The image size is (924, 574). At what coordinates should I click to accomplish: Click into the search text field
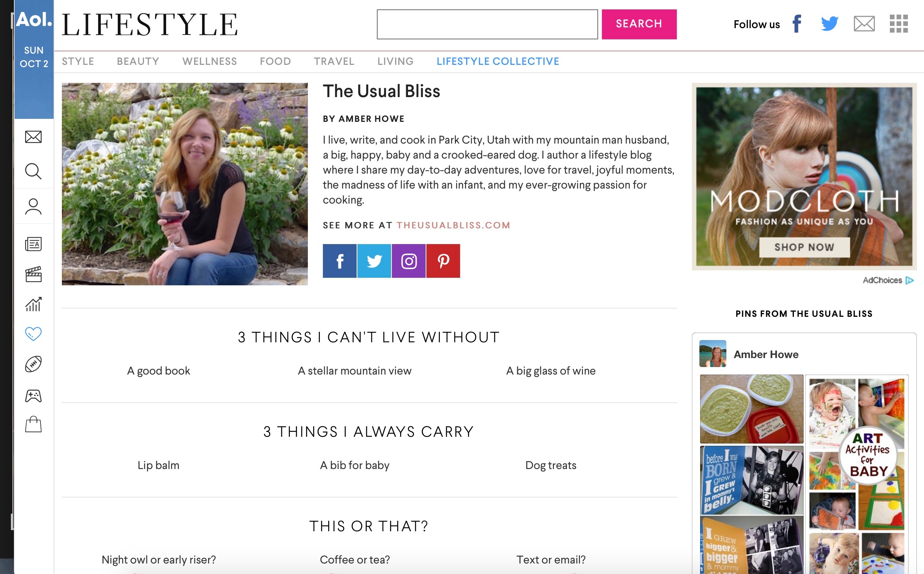pos(487,24)
